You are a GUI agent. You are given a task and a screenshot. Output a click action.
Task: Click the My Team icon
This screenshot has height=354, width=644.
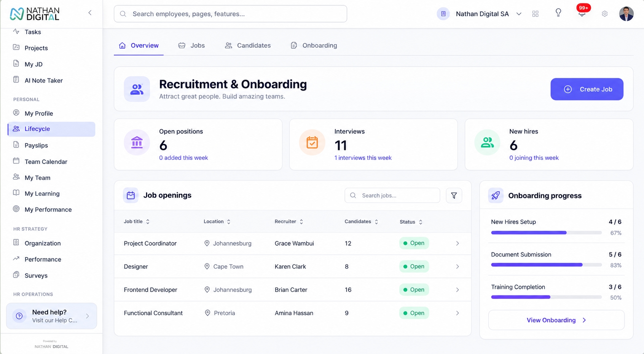click(16, 177)
